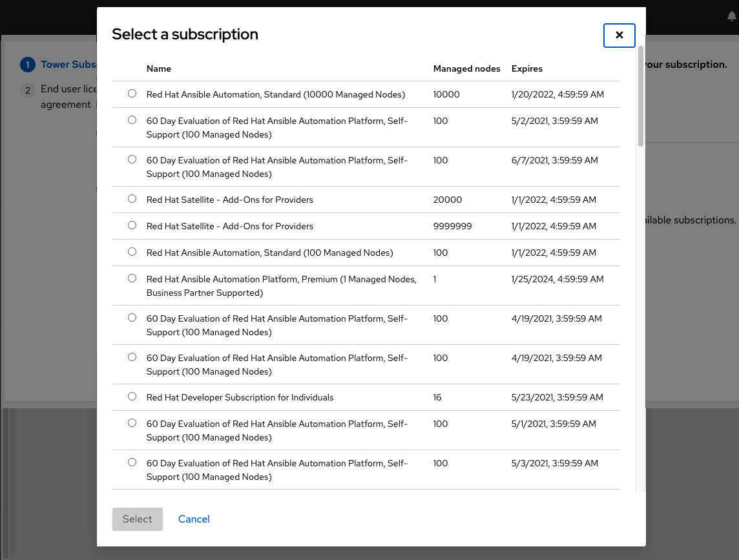Click the managed nodes value 1 in the Premium row

[435, 279]
